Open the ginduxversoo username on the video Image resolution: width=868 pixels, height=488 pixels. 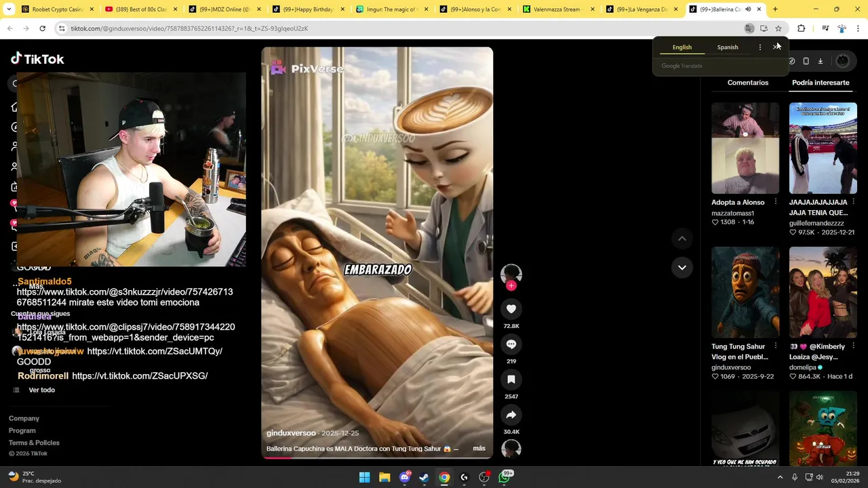(291, 433)
